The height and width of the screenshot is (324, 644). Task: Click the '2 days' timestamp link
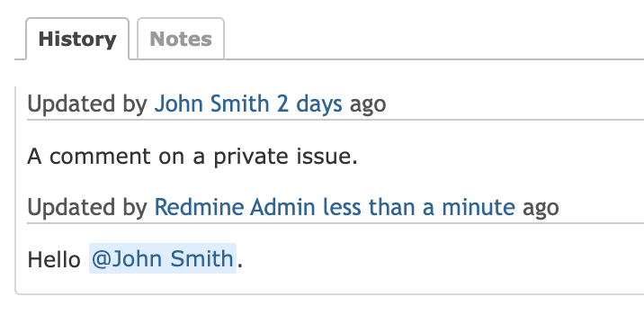coord(309,103)
